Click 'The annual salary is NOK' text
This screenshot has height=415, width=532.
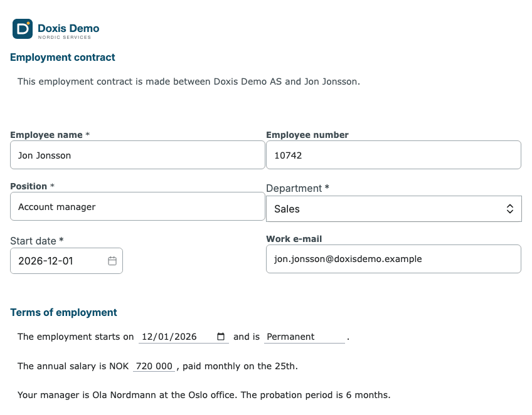(x=73, y=366)
